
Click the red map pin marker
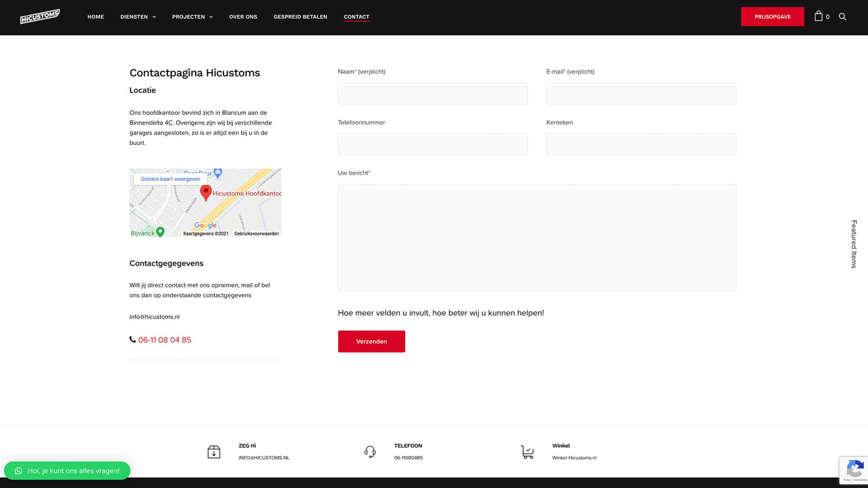[206, 192]
